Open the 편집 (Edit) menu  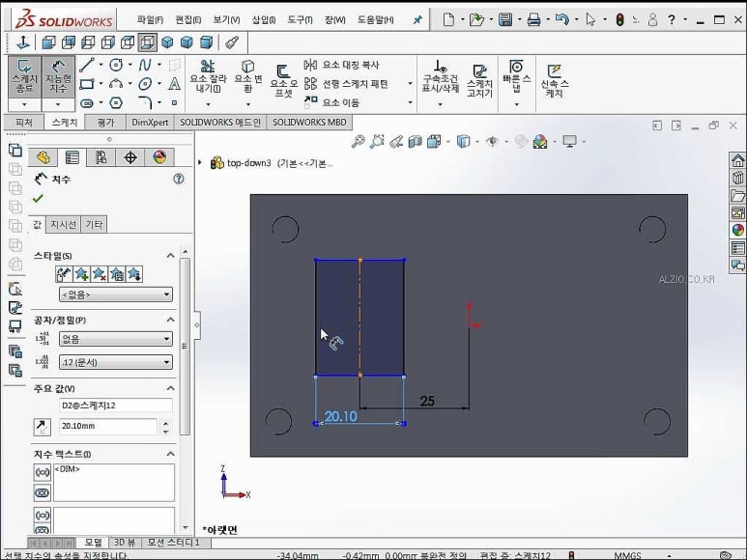(188, 19)
